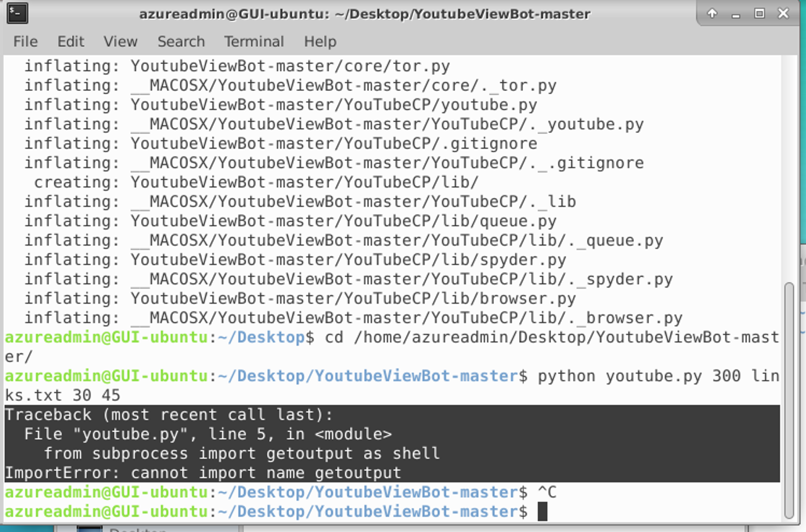Image resolution: width=806 pixels, height=532 pixels.
Task: Open the Terminal menu
Action: (254, 41)
